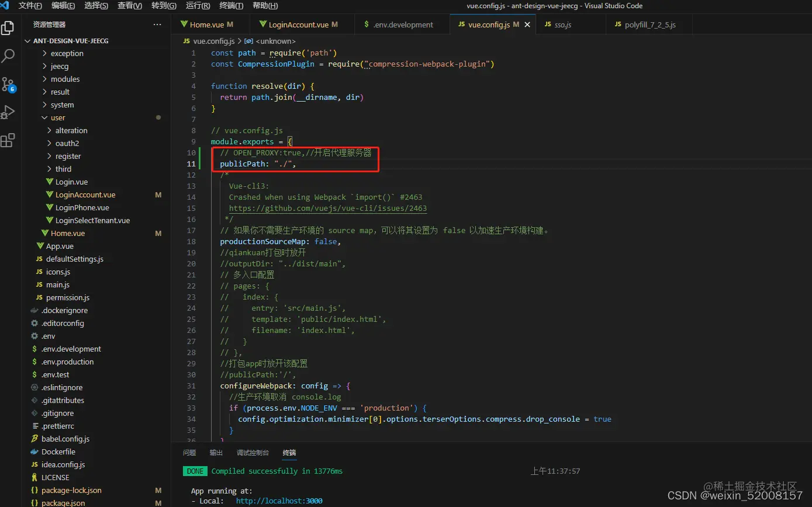Collapse the user folder
Viewport: 812px width, 507px height.
(45, 117)
